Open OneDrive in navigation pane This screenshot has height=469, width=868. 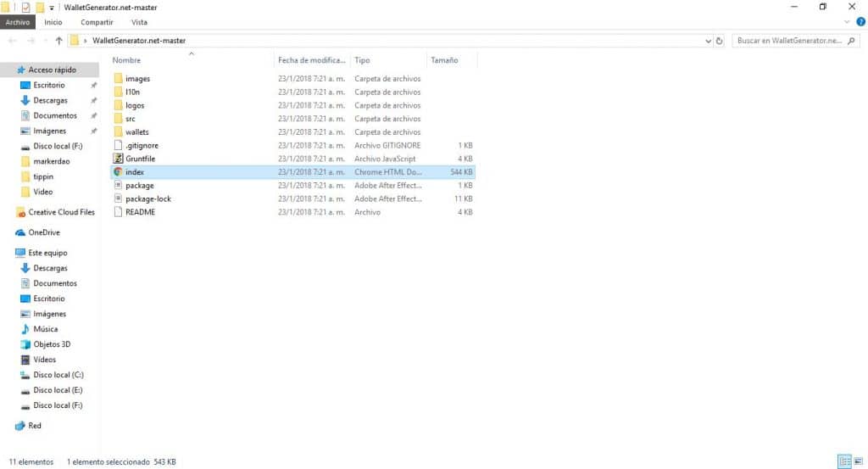click(44, 232)
